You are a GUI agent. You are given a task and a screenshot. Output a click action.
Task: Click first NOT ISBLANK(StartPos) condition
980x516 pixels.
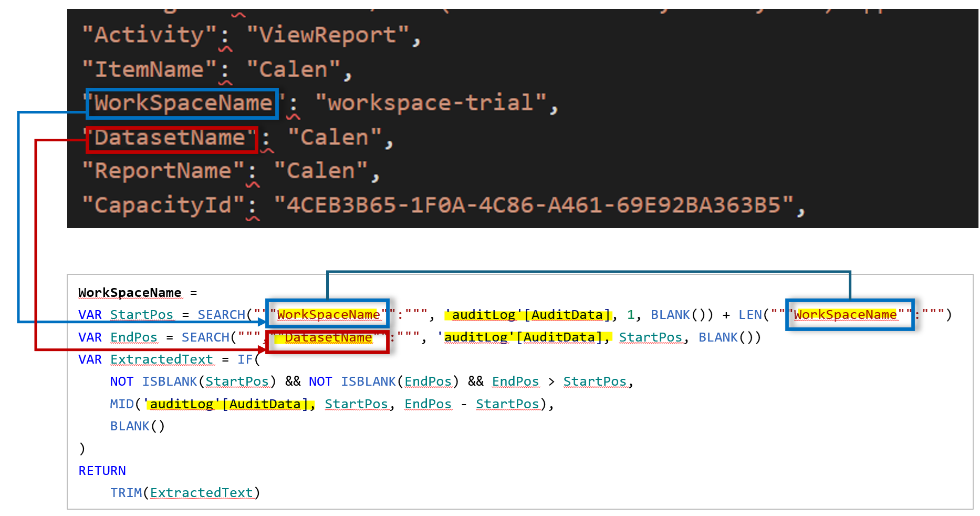point(193,381)
